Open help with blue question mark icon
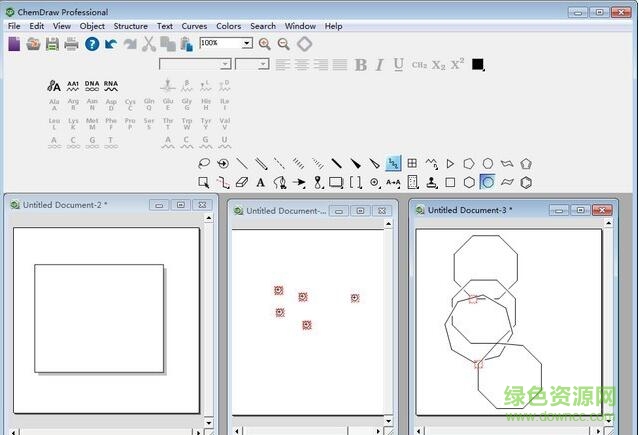The width and height of the screenshot is (639, 435). (92, 44)
